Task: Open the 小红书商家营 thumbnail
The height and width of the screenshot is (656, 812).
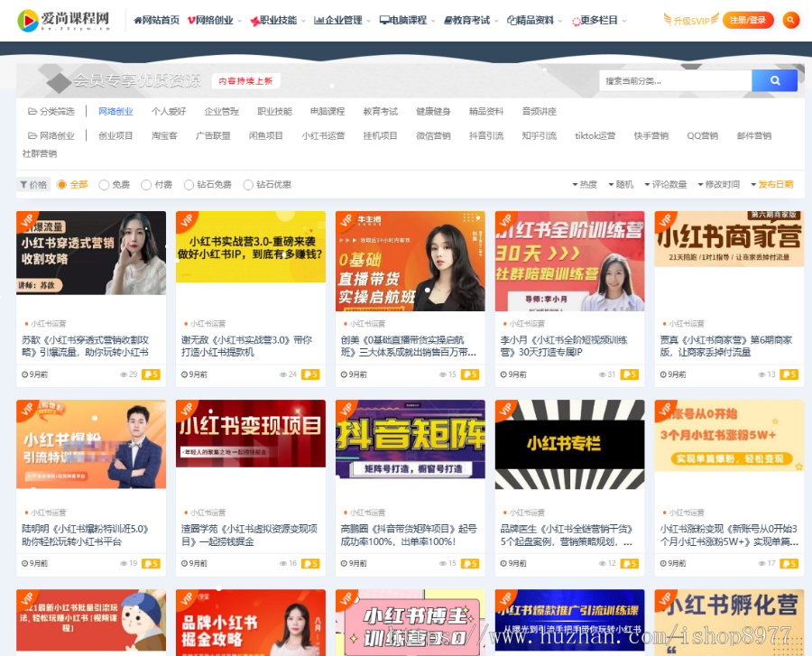Action: pyautogui.click(x=729, y=239)
